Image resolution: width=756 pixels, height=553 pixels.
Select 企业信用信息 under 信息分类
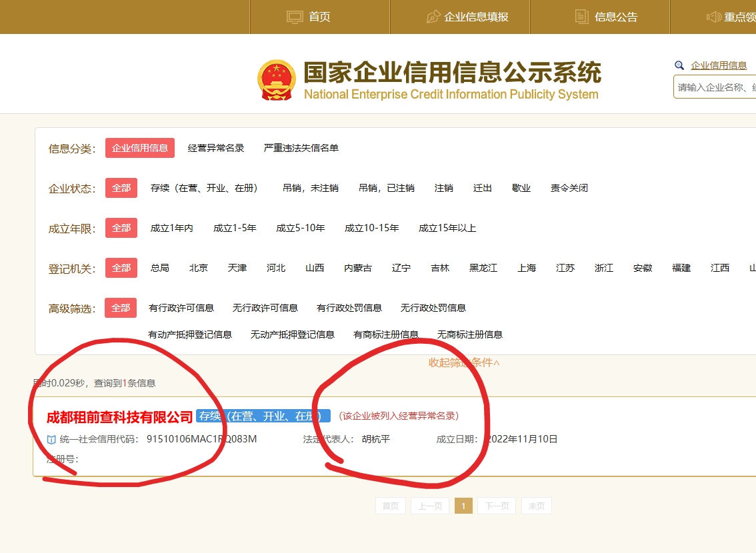140,148
